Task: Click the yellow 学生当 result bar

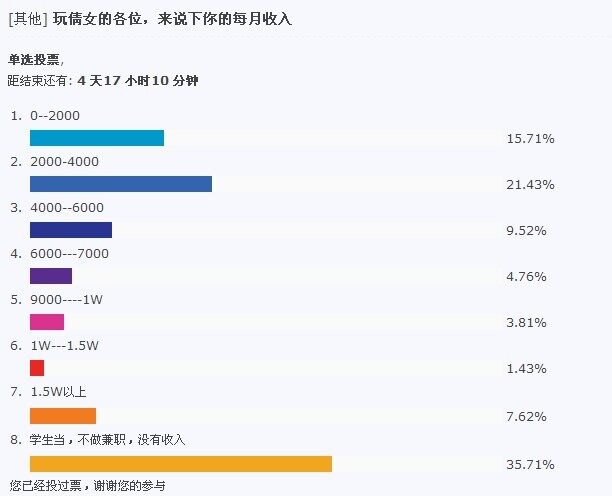Action: (x=181, y=464)
